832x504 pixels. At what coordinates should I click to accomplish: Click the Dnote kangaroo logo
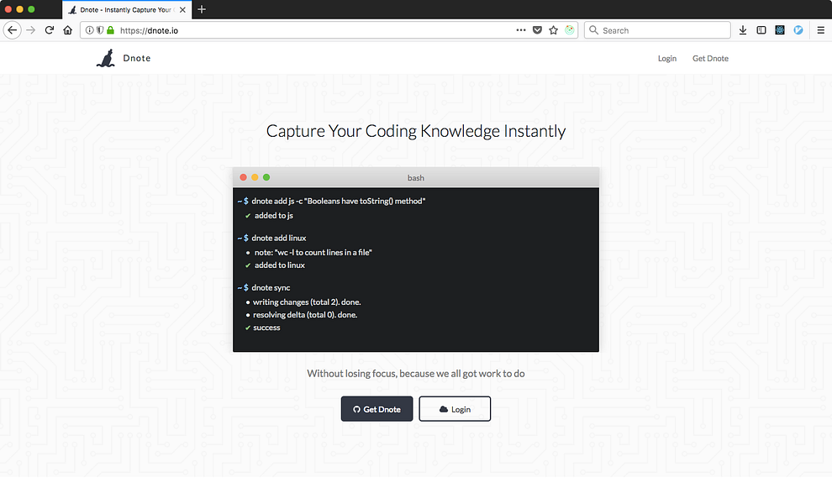coord(106,58)
